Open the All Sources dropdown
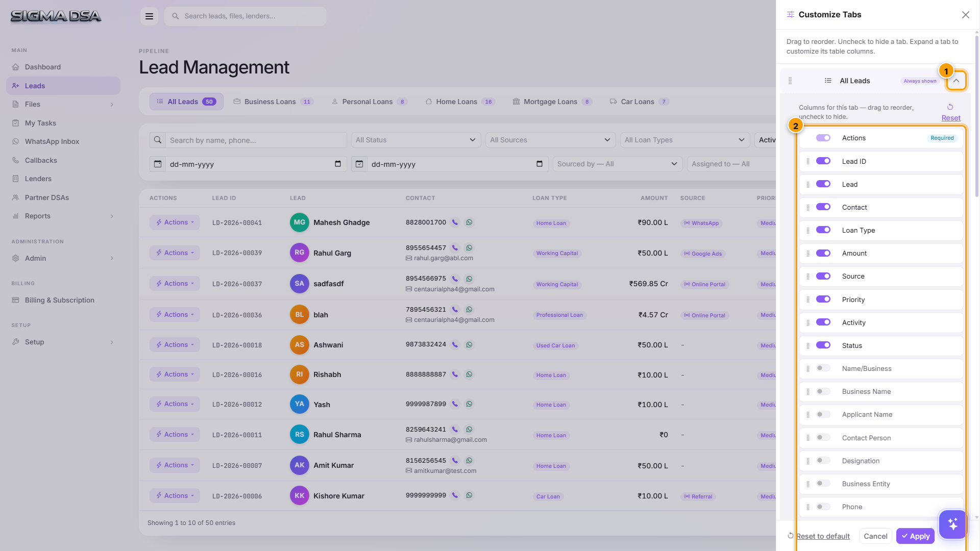The width and height of the screenshot is (980, 551). coord(550,140)
